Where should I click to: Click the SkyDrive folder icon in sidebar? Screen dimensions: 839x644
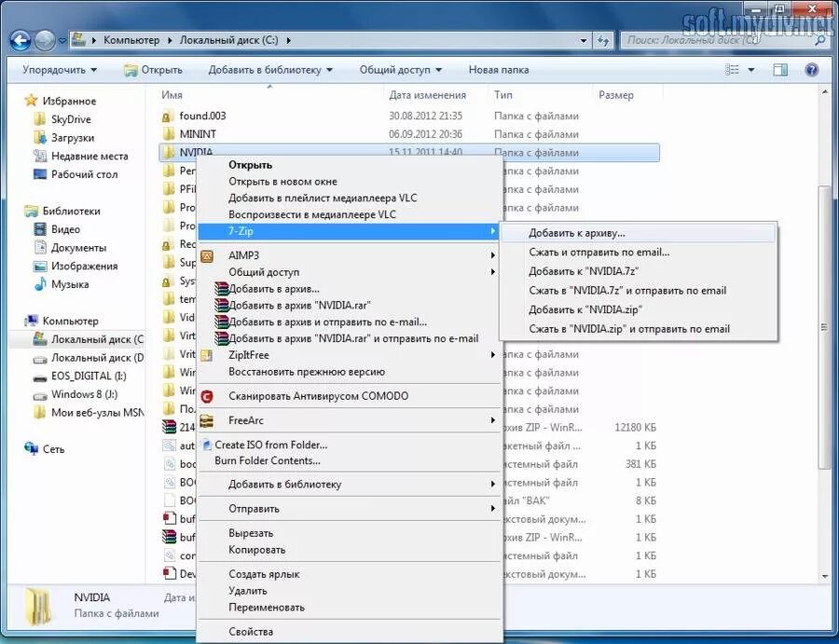(x=39, y=119)
